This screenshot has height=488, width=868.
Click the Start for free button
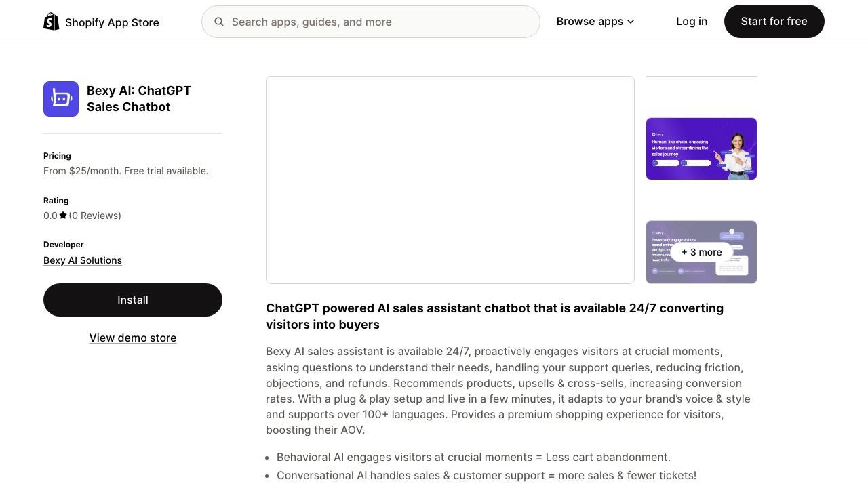774,22
